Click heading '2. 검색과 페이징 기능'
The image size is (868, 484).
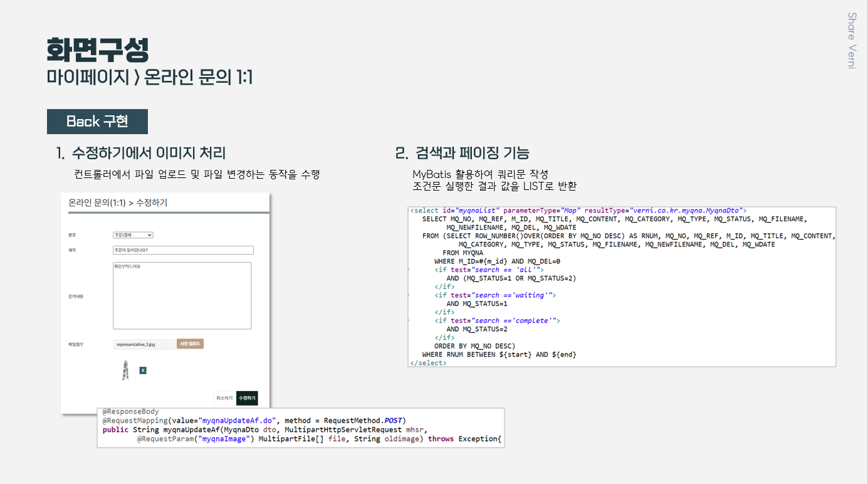(x=463, y=153)
